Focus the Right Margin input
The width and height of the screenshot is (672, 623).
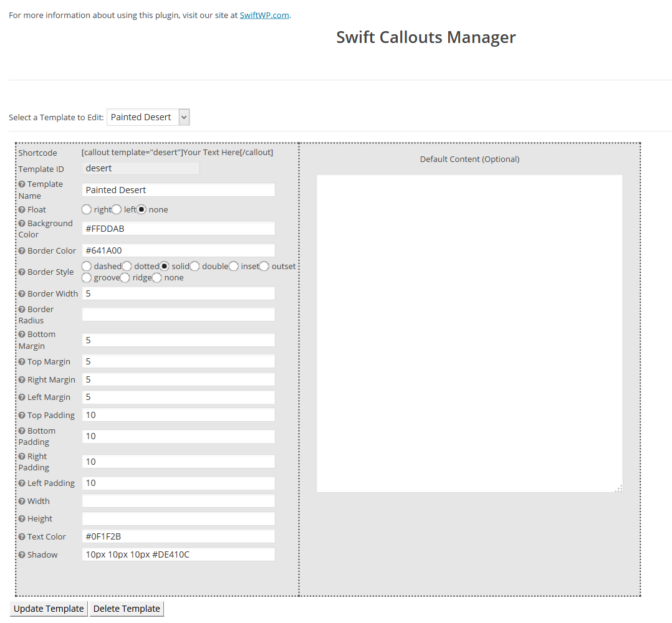[x=178, y=379]
